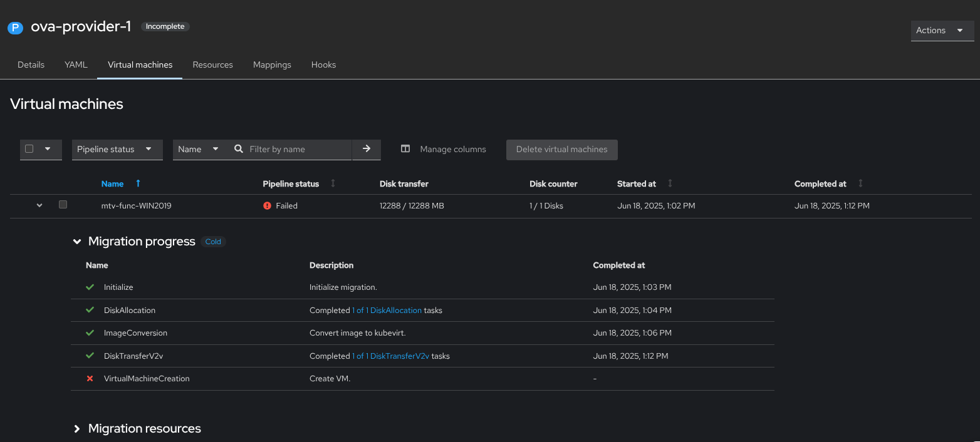Click the red Failed status icon
The height and width of the screenshot is (442, 980).
tap(268, 205)
